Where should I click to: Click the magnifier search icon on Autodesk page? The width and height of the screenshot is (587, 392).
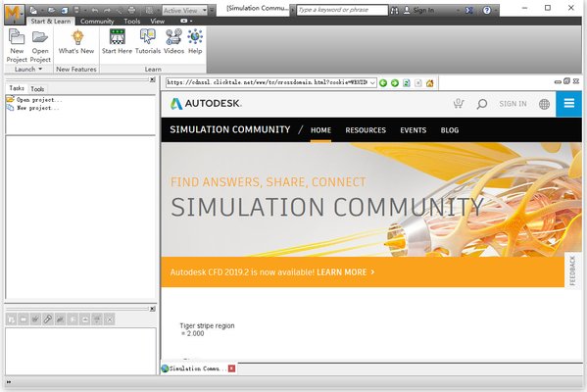[482, 104]
